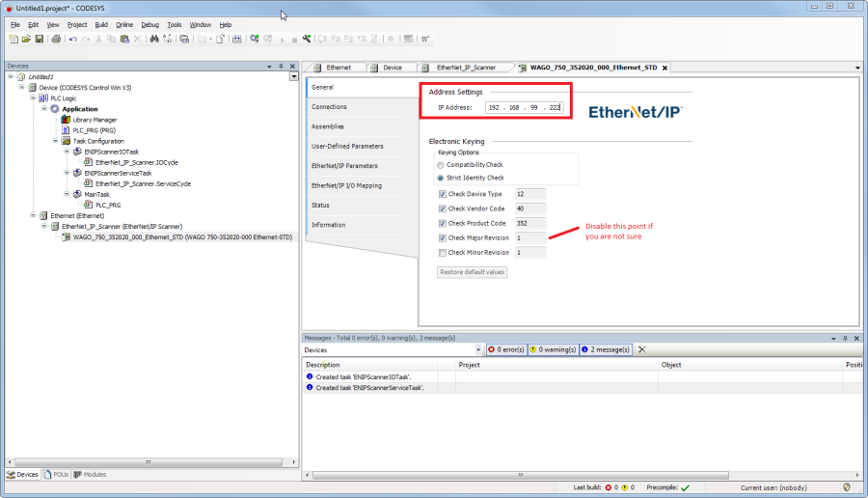The height and width of the screenshot is (498, 868).
Task: Open the Online menu
Action: [x=124, y=24]
